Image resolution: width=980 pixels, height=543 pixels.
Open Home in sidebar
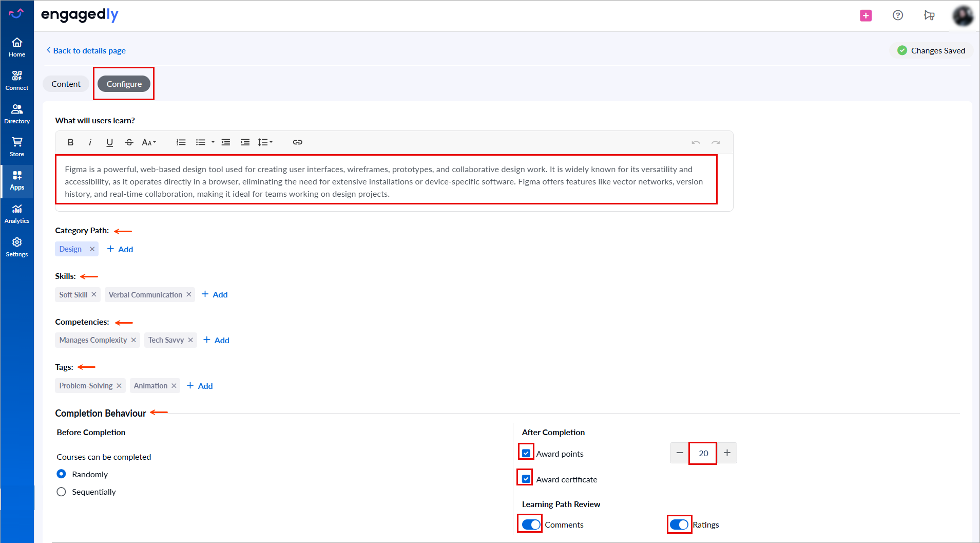point(17,47)
